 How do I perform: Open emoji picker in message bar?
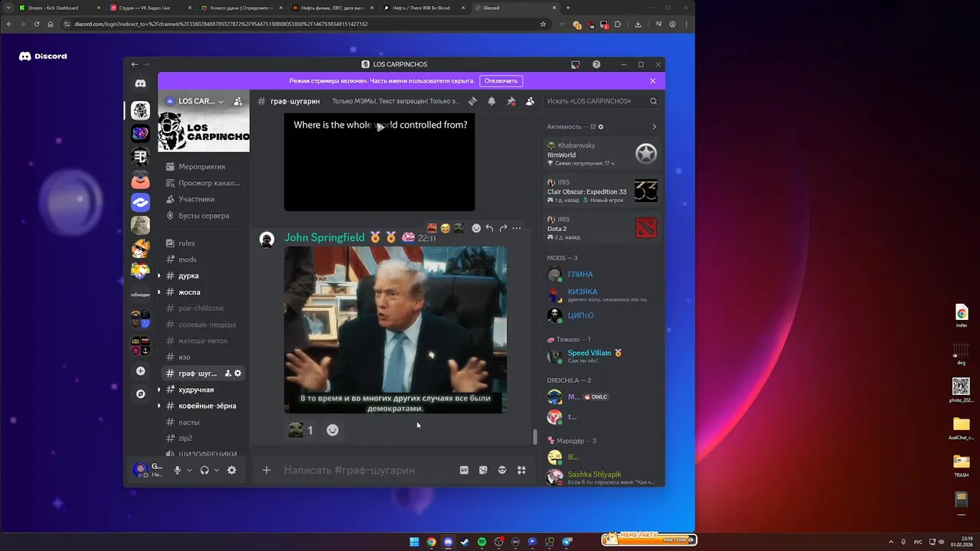[x=502, y=470]
